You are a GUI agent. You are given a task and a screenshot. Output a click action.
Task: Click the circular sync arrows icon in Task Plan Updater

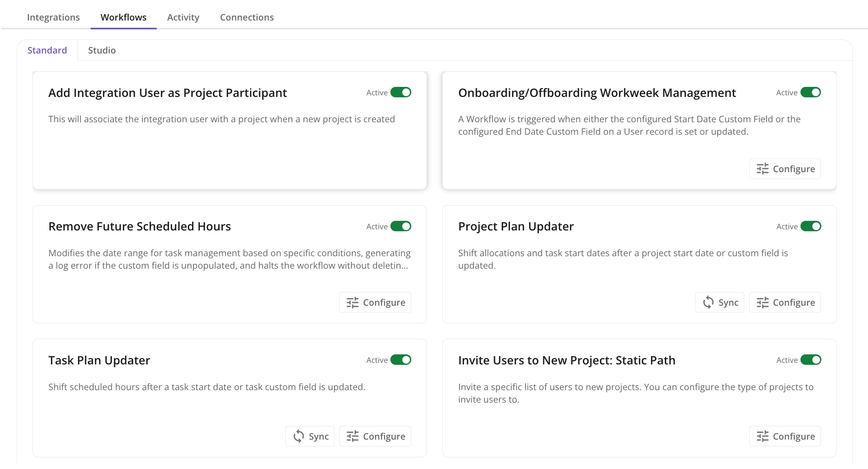[x=299, y=436]
